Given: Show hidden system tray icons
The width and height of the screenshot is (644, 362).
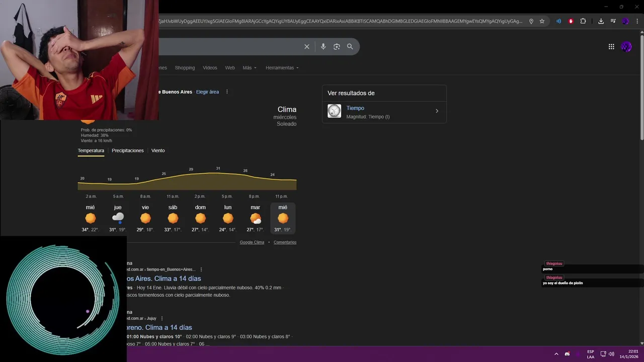Looking at the screenshot, I should pyautogui.click(x=556, y=354).
